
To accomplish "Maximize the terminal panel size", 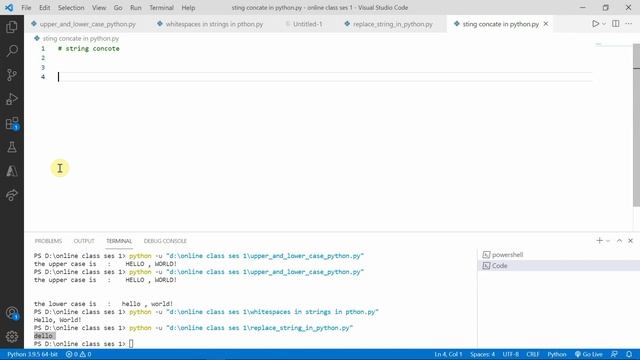I will click(x=619, y=241).
